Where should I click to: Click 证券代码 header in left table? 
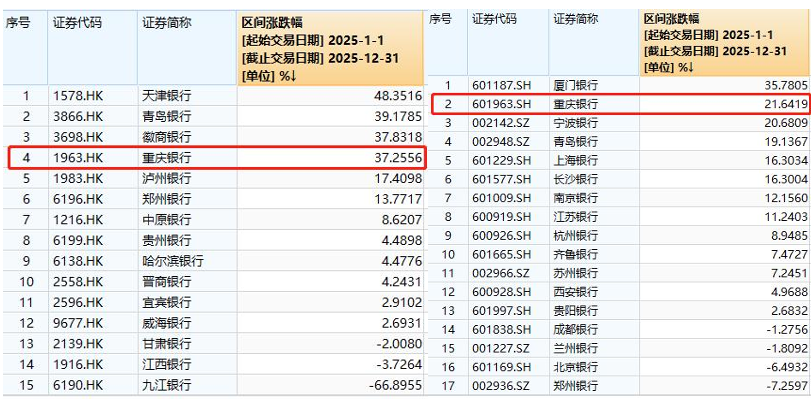click(x=78, y=23)
